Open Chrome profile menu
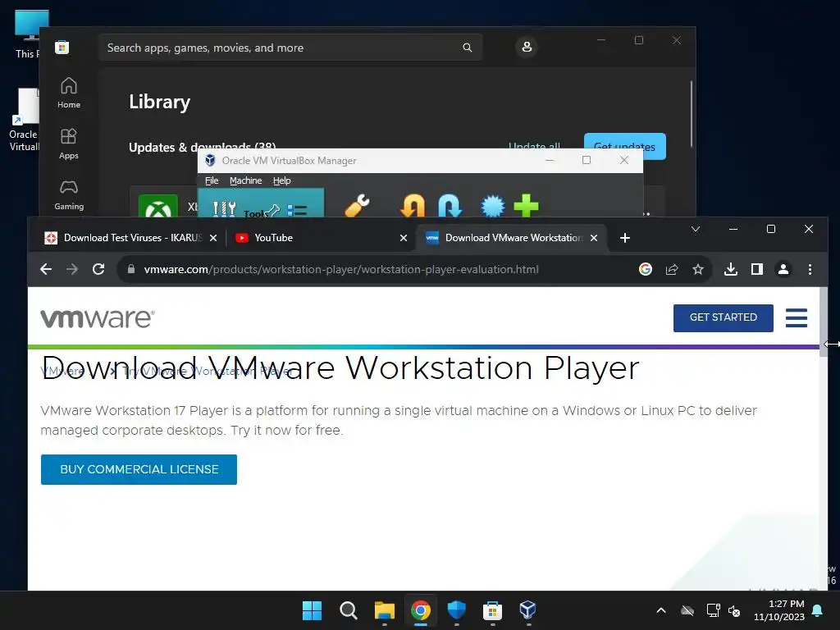The width and height of the screenshot is (840, 630). [x=783, y=269]
